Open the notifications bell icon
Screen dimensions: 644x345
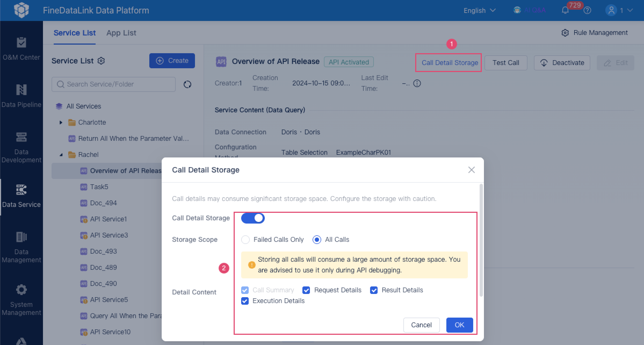click(x=565, y=10)
